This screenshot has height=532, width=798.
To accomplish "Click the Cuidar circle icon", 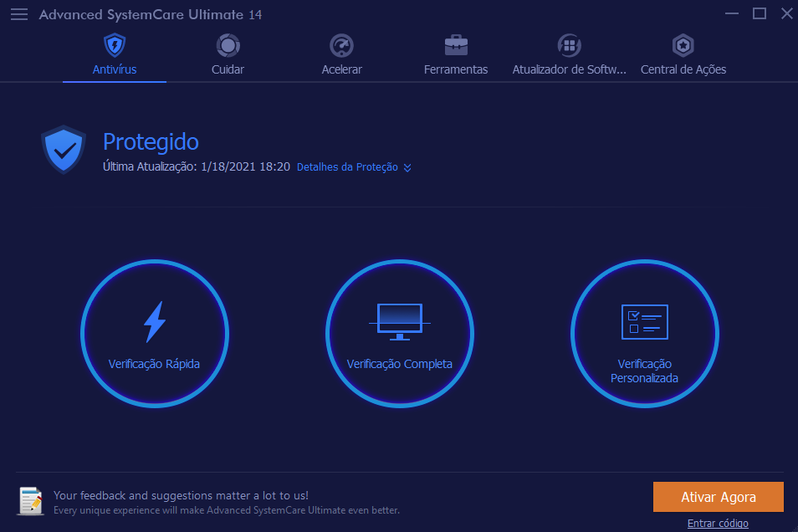I will coord(228,45).
